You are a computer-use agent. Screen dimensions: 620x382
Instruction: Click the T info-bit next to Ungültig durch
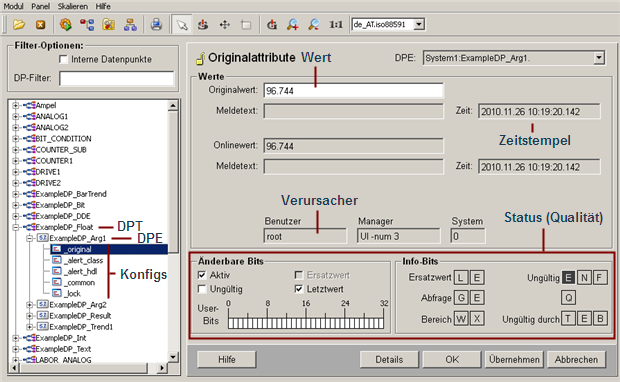(568, 319)
